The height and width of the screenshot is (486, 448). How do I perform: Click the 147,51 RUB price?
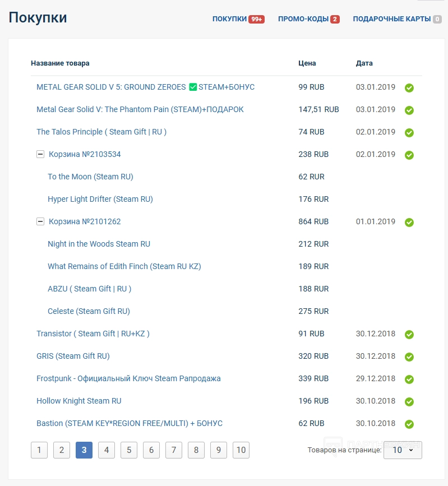(x=318, y=109)
